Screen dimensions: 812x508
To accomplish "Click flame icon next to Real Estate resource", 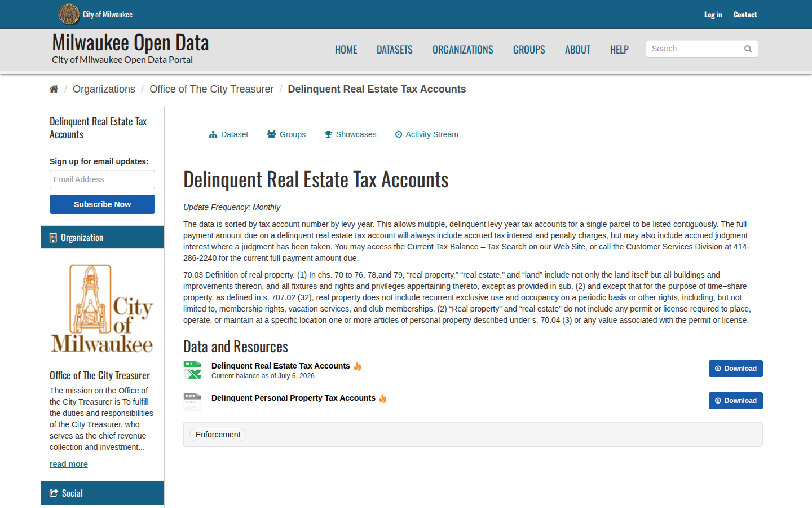I will coord(358,366).
